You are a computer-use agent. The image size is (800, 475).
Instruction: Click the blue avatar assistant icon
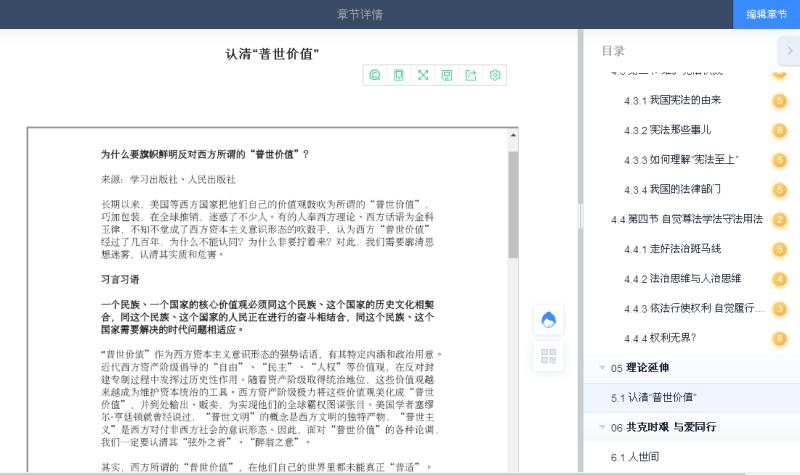pyautogui.click(x=548, y=320)
